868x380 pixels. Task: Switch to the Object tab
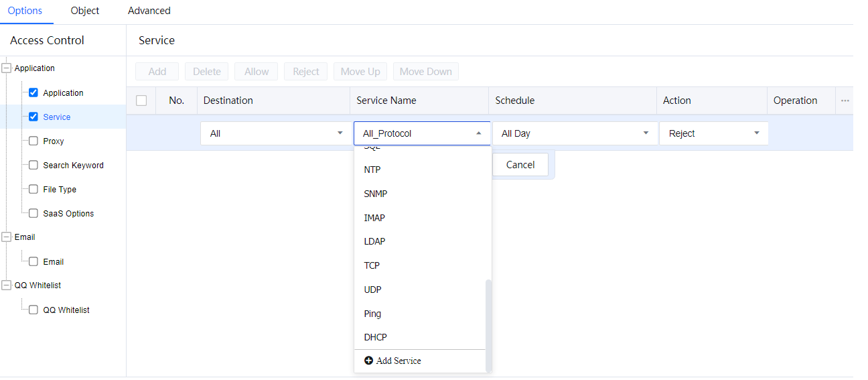pos(85,11)
